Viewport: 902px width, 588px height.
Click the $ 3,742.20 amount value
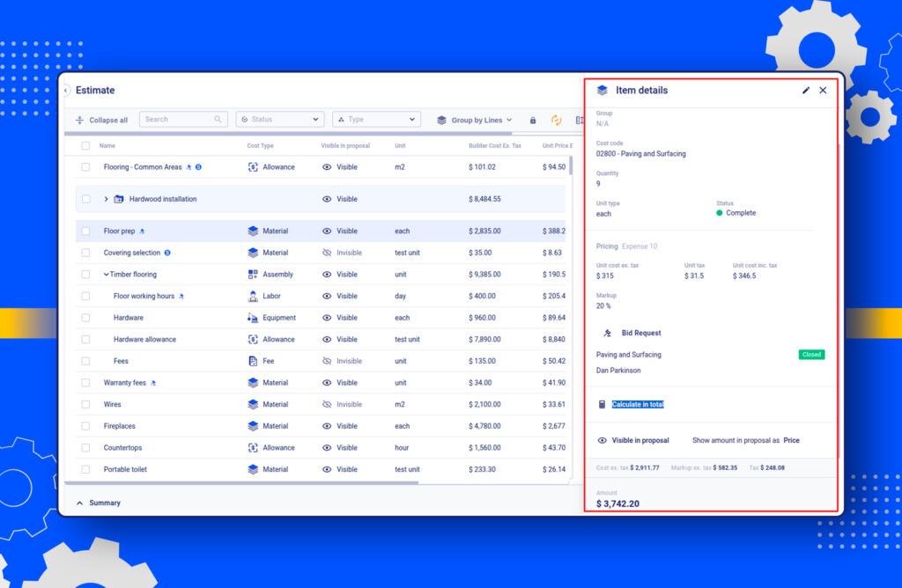[617, 504]
